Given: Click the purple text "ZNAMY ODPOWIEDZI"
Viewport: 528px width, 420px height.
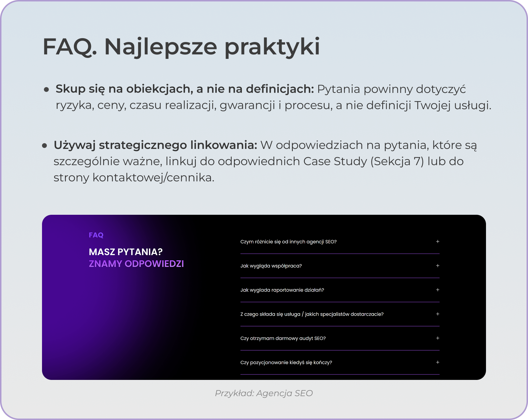Looking at the screenshot, I should (x=136, y=263).
